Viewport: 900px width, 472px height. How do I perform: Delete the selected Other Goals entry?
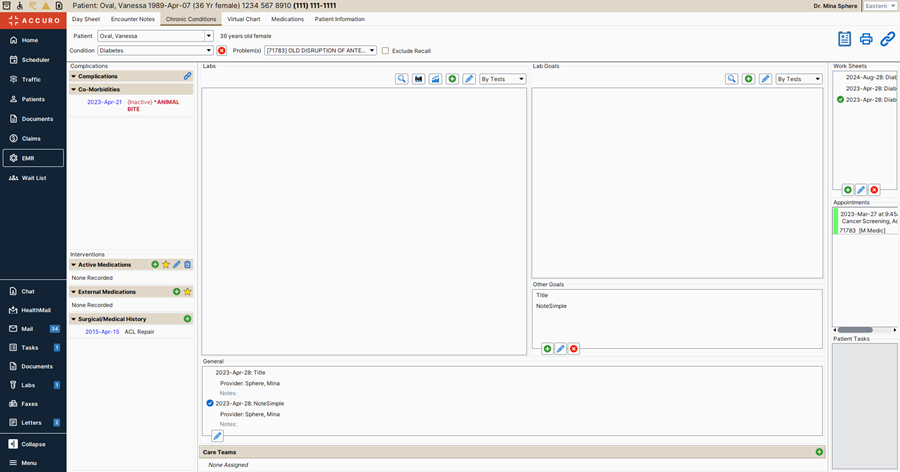click(574, 349)
